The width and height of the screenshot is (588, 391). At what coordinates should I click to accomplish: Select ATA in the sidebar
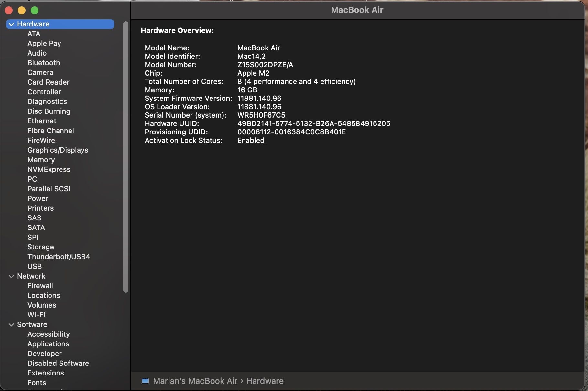click(x=34, y=34)
